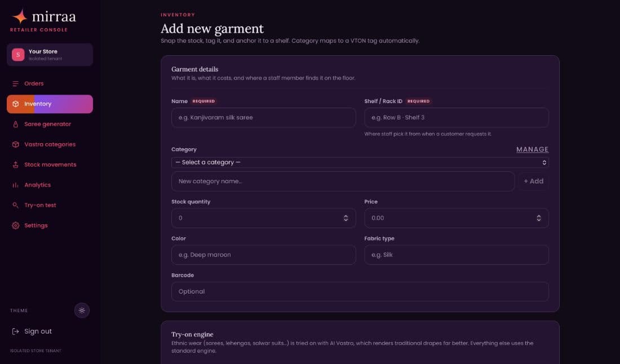This screenshot has width=620, height=364.
Task: Focus the Shelf / Rack ID field
Action: (457, 118)
